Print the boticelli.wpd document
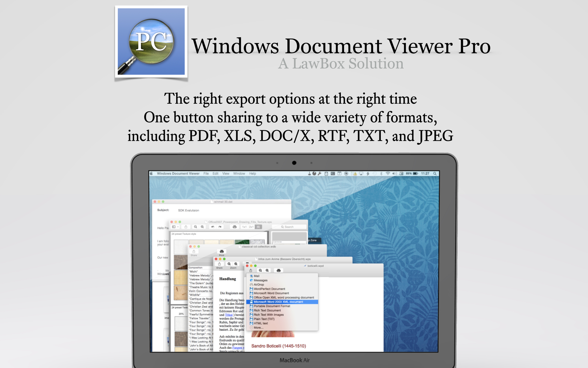 click(x=278, y=270)
